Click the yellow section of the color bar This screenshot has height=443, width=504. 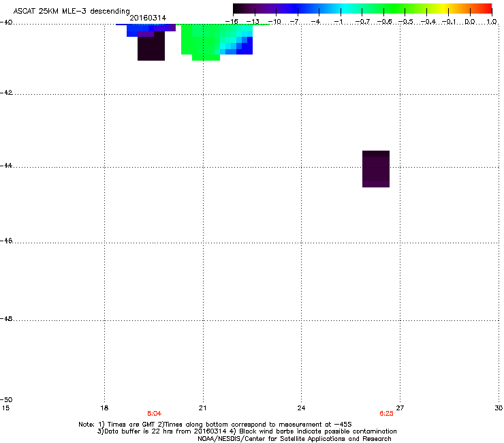pos(443,9)
